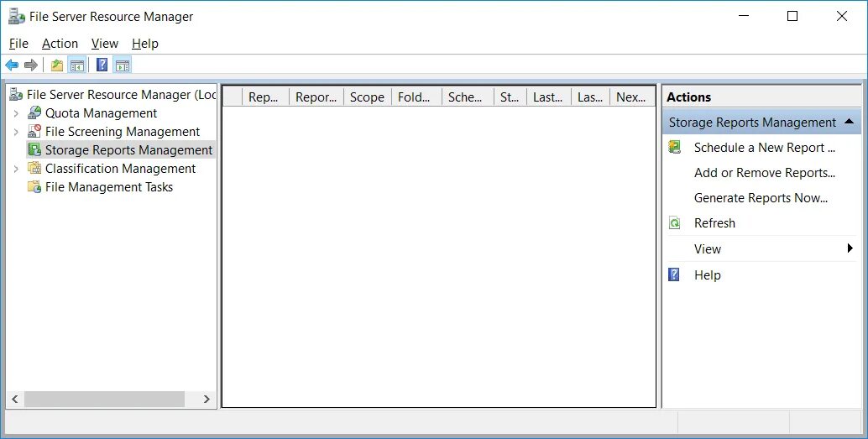Click the 'Repor...' column header
The height and width of the screenshot is (439, 868).
[x=316, y=97]
